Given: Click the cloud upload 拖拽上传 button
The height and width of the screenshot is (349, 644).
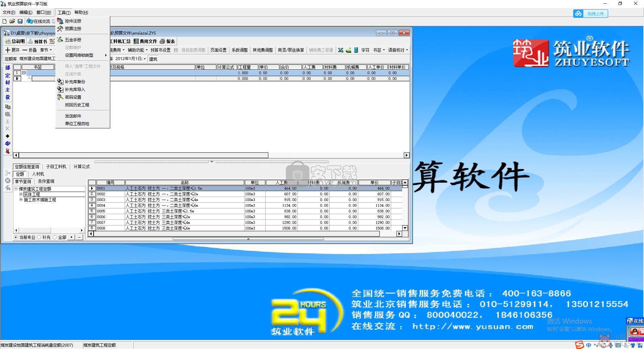Looking at the screenshot, I should [x=591, y=13].
